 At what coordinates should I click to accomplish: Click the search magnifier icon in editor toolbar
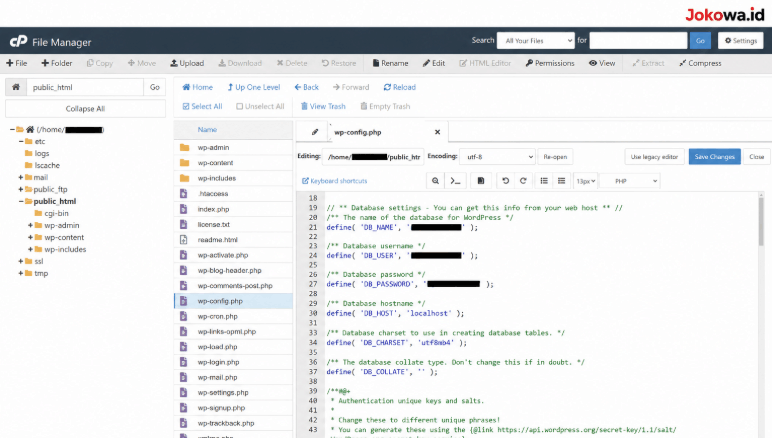click(x=435, y=181)
